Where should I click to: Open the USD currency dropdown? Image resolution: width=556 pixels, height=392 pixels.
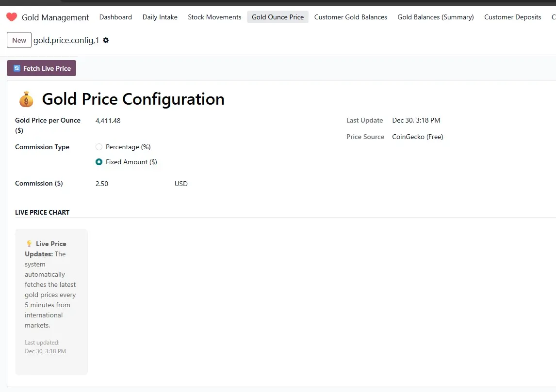click(181, 184)
